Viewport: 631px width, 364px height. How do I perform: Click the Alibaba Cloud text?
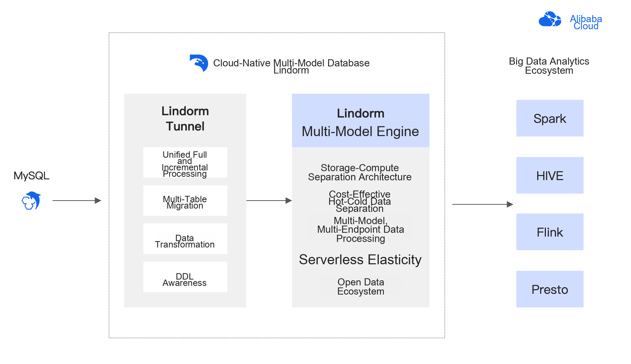pos(586,22)
